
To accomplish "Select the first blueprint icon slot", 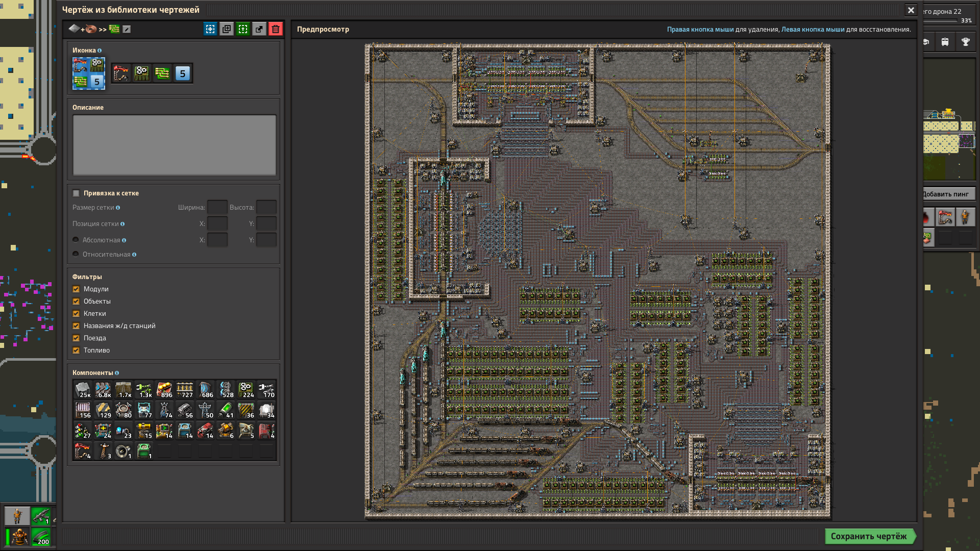I will pyautogui.click(x=121, y=73).
